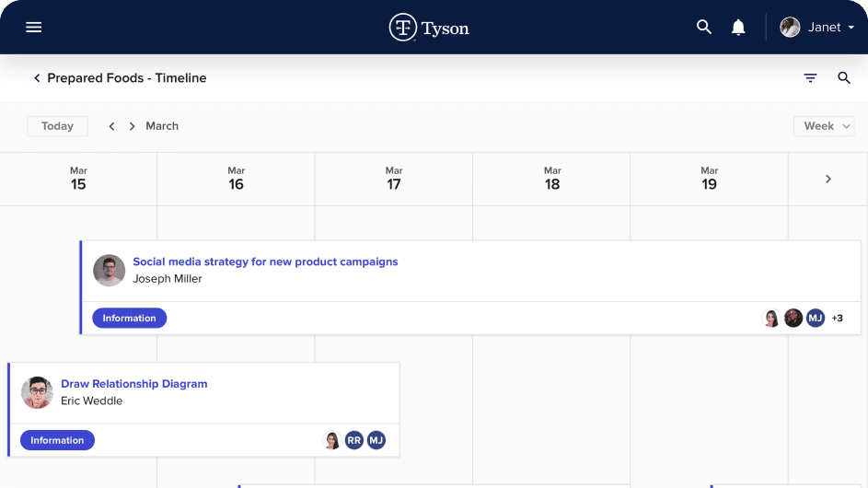
Task: Open the timeline filter icon
Action: point(810,78)
